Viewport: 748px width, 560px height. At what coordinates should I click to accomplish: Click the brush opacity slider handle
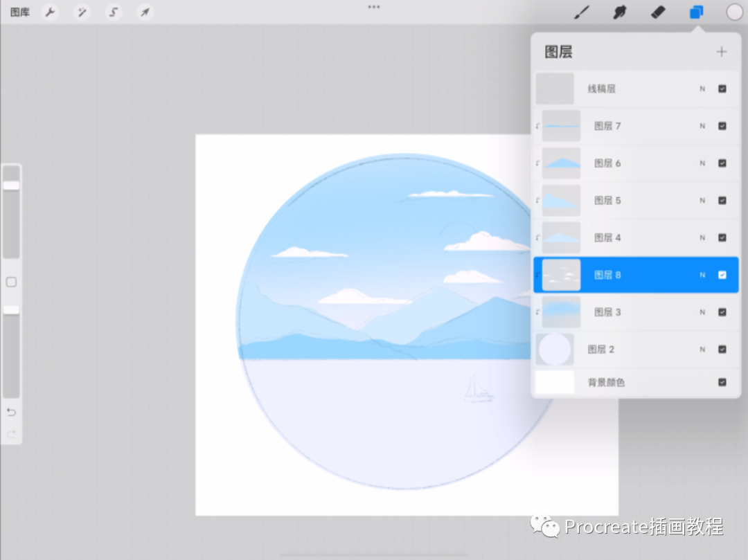tap(12, 310)
